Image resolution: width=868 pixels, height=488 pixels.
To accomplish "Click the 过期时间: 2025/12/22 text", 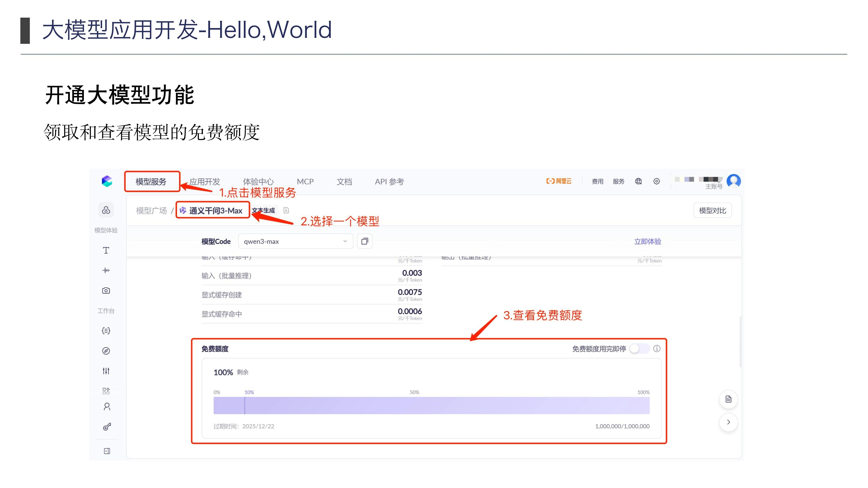I will pos(244,426).
